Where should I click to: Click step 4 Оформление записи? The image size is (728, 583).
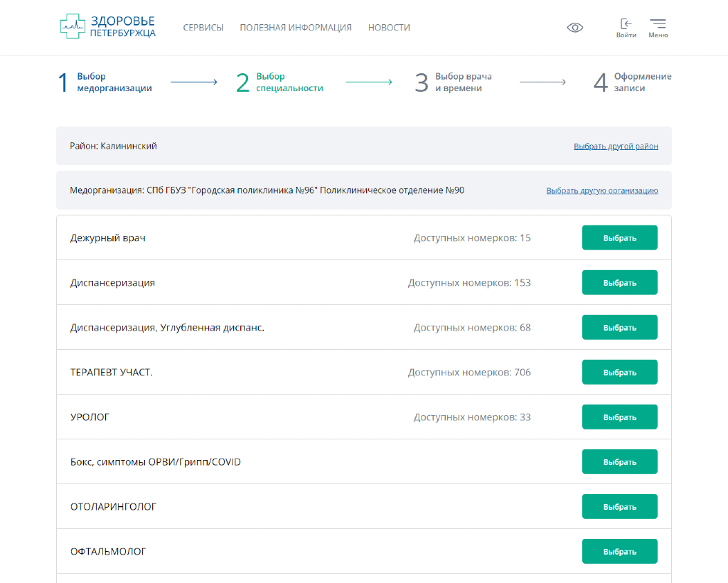click(x=632, y=82)
